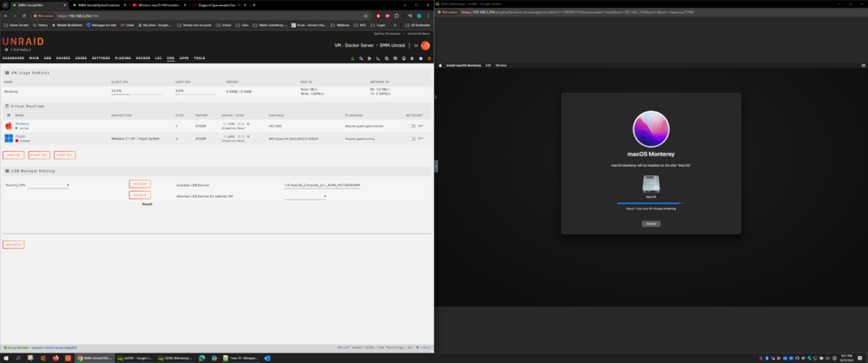The height and width of the screenshot is (363, 868).
Task: Open Attached USB Devices for selected VM dropdown
Action: click(x=305, y=196)
